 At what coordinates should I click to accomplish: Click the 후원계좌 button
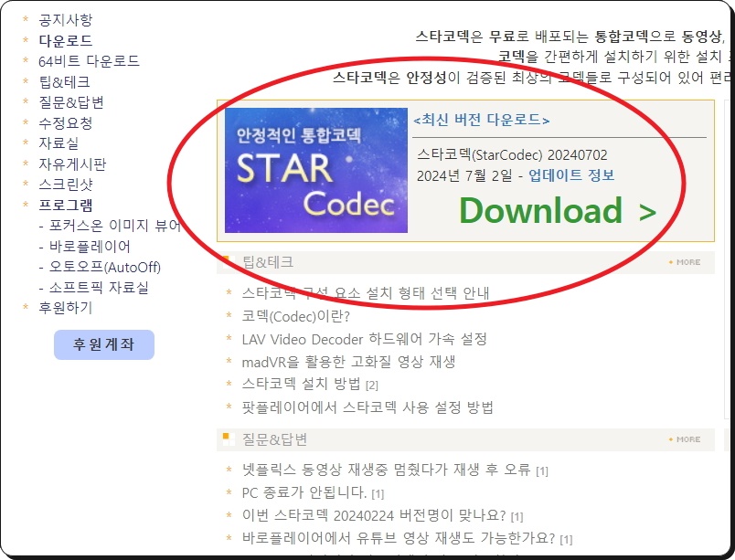104,344
